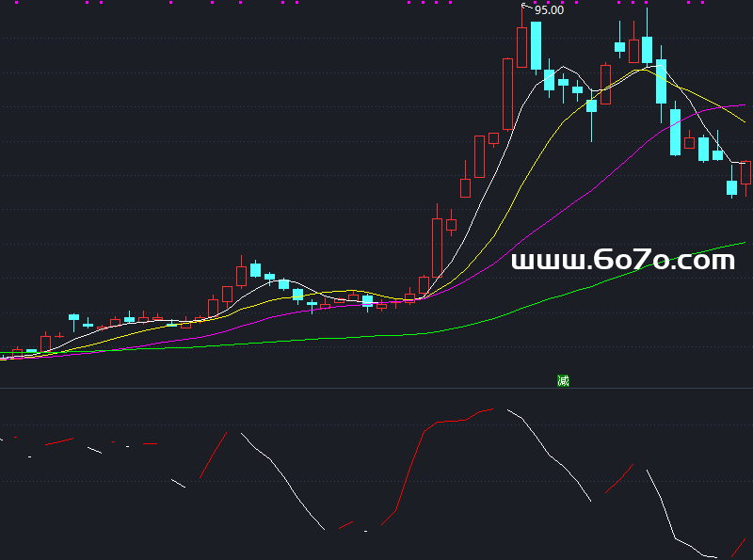753x560 pixels.
Task: Click the green 减 signal marker
Action: (x=563, y=380)
